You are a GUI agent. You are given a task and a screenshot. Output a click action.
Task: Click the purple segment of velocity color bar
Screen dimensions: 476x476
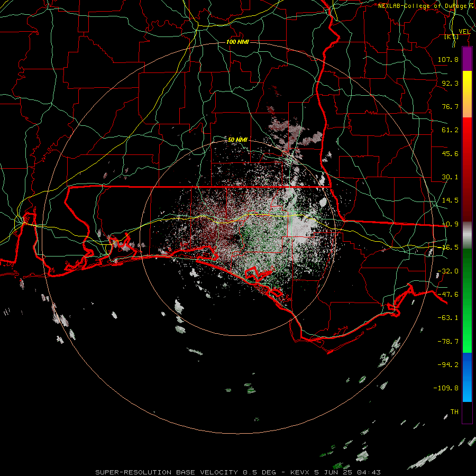pos(467,59)
